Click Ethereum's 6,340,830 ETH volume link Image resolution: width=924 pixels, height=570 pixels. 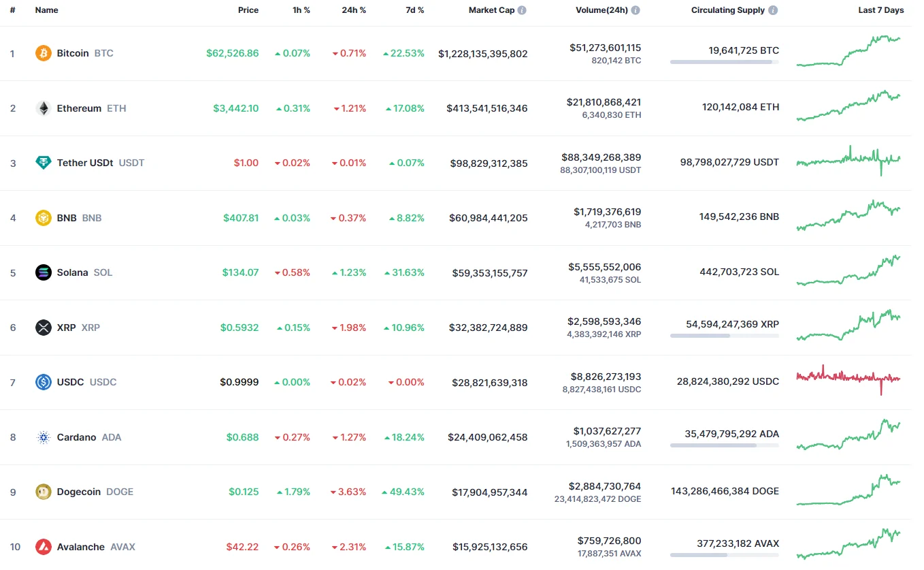pyautogui.click(x=611, y=115)
